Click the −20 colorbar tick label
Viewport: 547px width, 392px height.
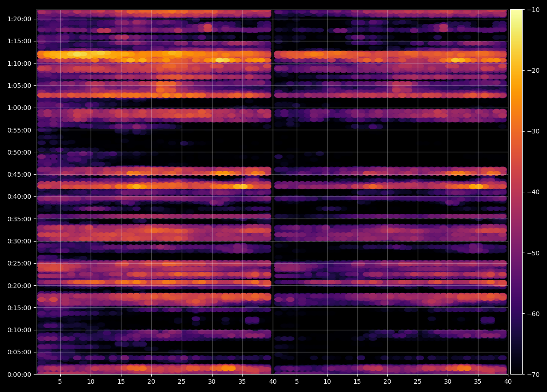click(x=533, y=70)
